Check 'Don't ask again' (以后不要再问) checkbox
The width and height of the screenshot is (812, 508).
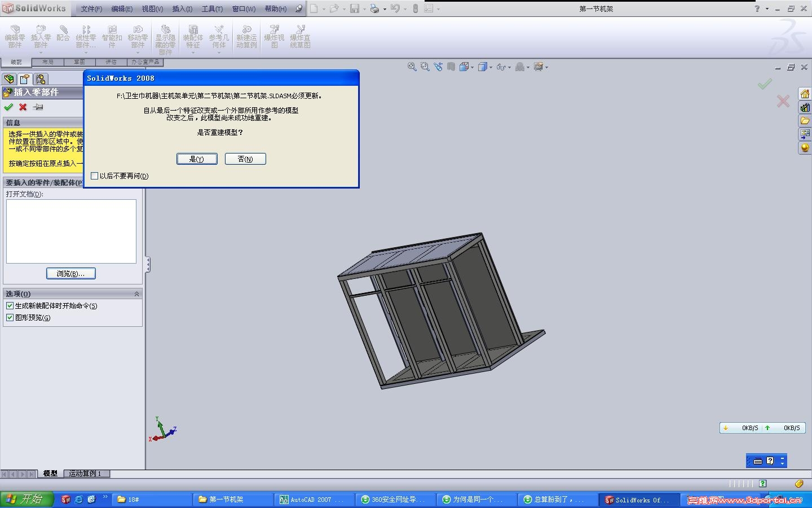pyautogui.click(x=94, y=176)
